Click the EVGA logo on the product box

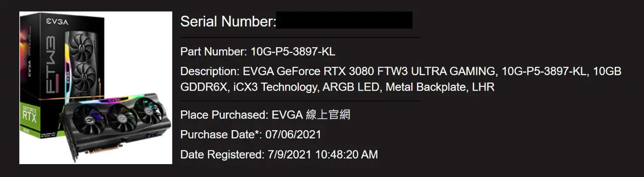pyautogui.click(x=57, y=22)
